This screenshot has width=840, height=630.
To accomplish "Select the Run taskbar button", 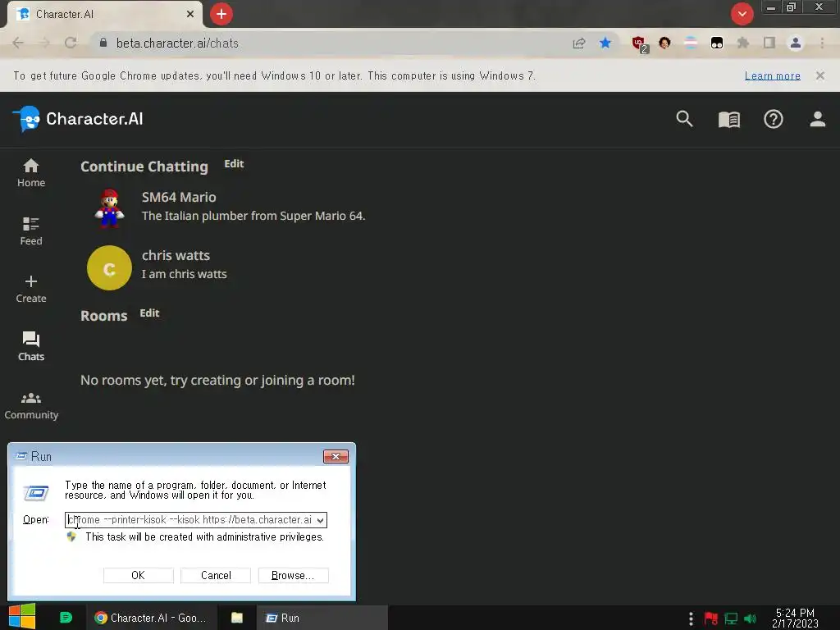I will coord(322,618).
